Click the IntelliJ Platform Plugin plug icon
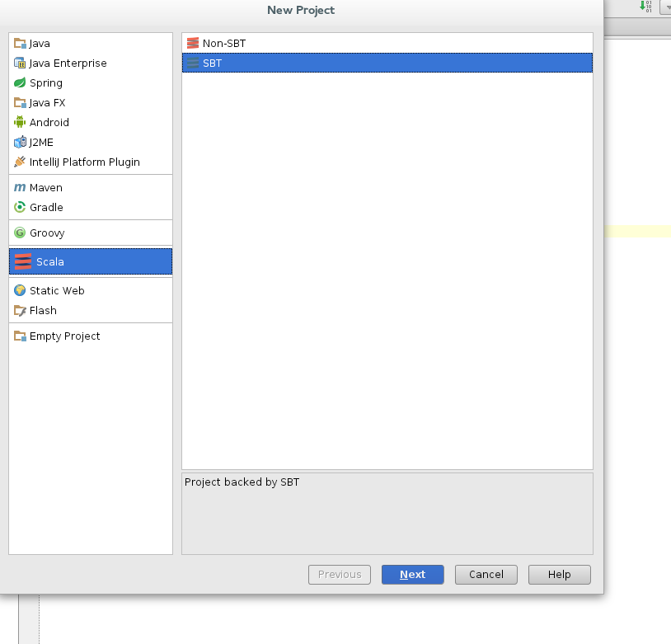Screen dimensions: 671x644 coord(20,162)
